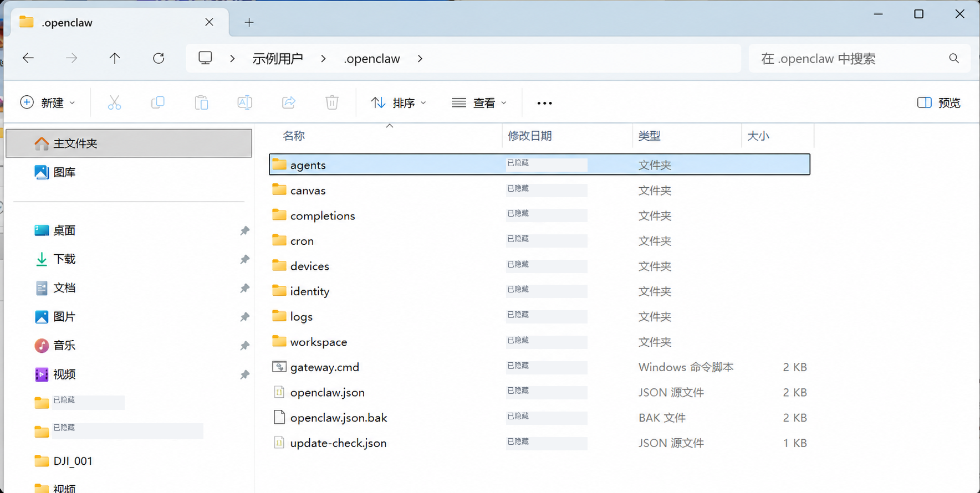Open the 查看 view dropdown
This screenshot has width=980, height=493.
pyautogui.click(x=479, y=102)
